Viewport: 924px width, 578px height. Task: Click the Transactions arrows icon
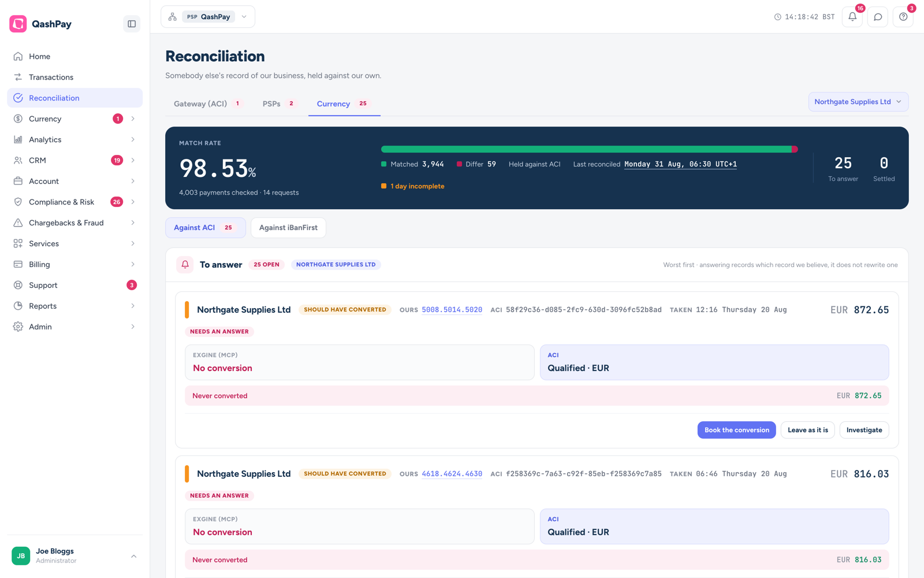18,77
